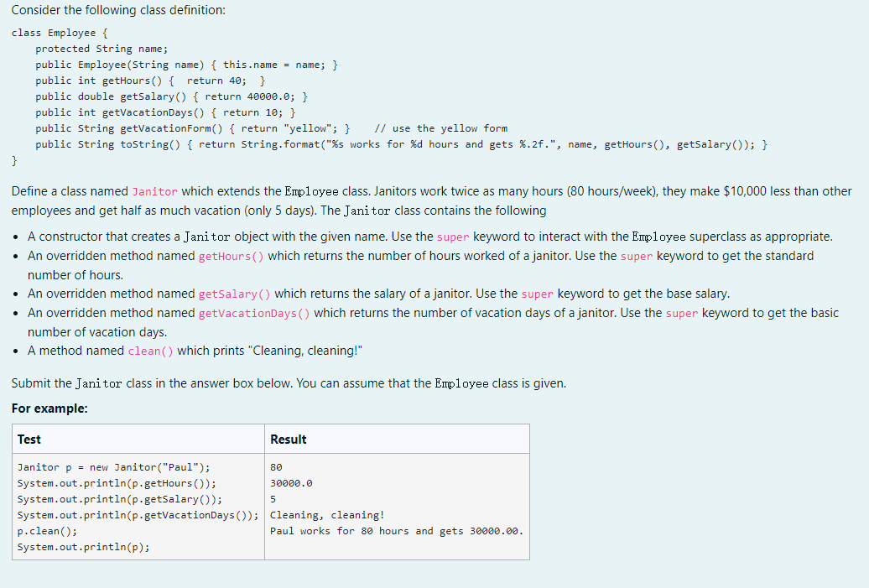The height and width of the screenshot is (588, 869).
Task: Click the result value 30000.0 in table
Action: pos(290,482)
